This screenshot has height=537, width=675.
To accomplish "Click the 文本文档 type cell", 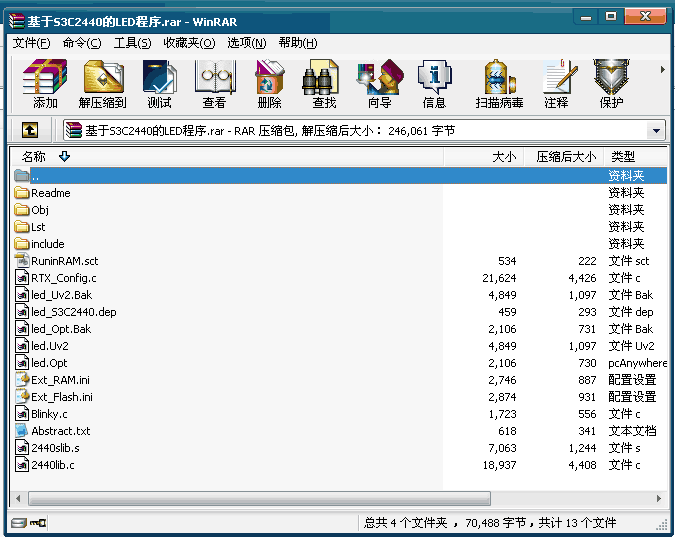I will click(632, 431).
